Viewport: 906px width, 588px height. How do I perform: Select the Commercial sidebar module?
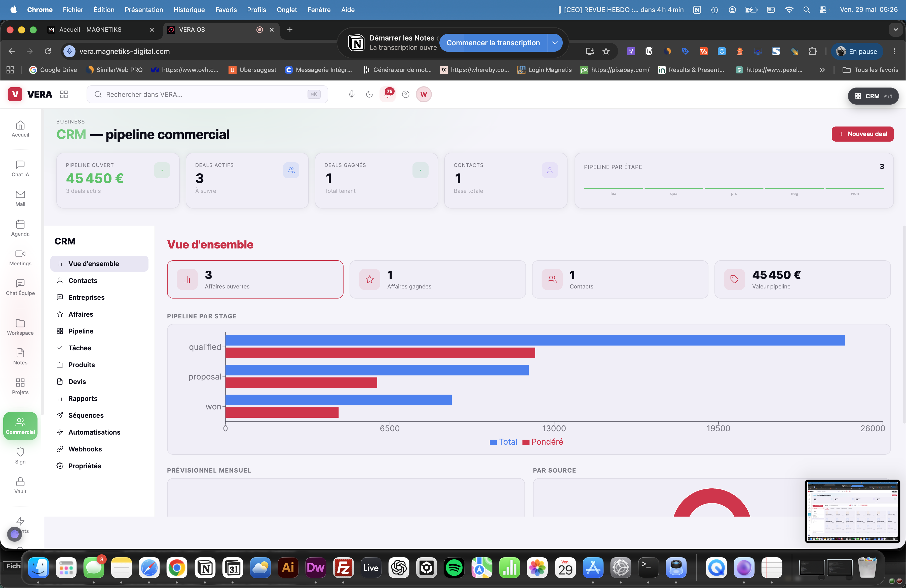20,426
